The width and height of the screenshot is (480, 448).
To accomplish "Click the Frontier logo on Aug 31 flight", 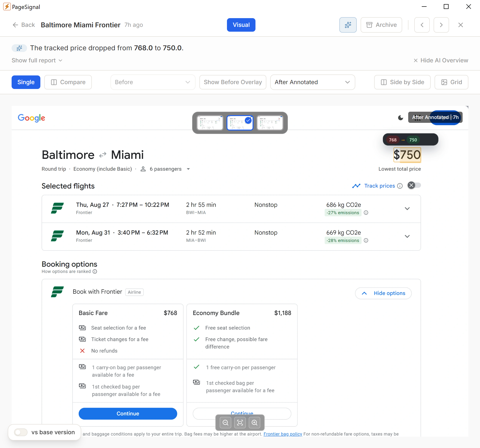I will tap(57, 236).
